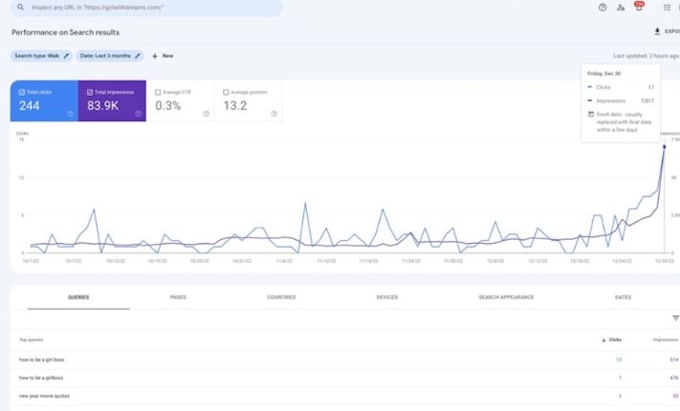
Task: Click the 244 total clicks value
Action: tap(29, 105)
